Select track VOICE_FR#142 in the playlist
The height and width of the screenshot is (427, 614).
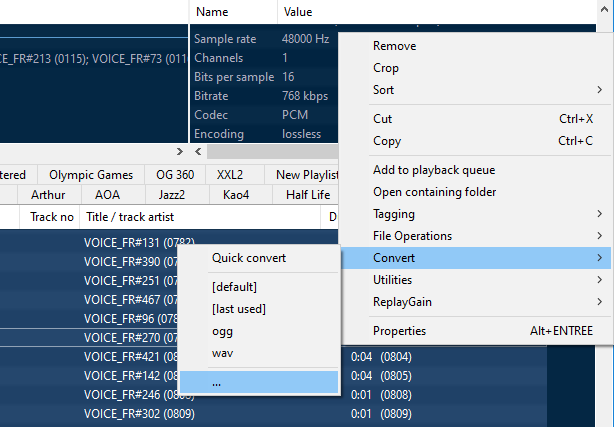click(x=130, y=376)
